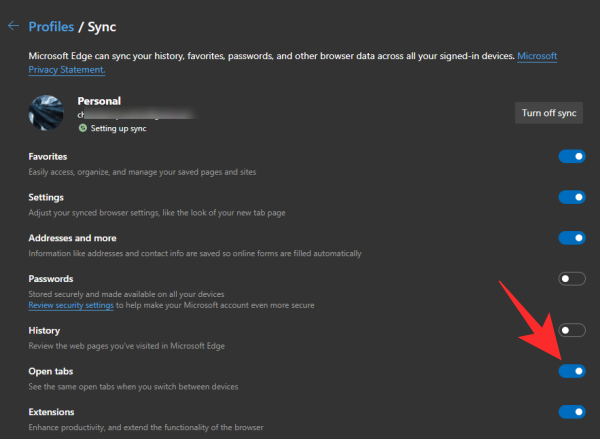The height and width of the screenshot is (439, 600).
Task: Click 'Enhance productivity, and extend' description
Action: [146, 428]
